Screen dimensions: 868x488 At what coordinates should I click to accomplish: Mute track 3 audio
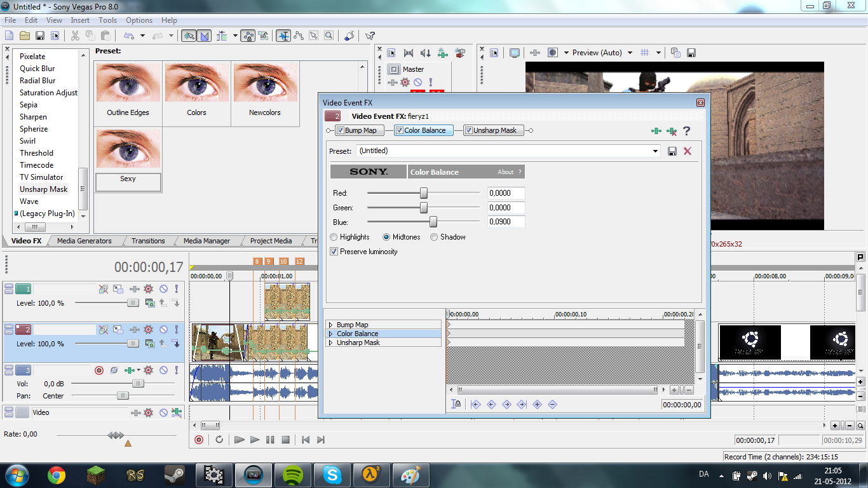tap(163, 370)
